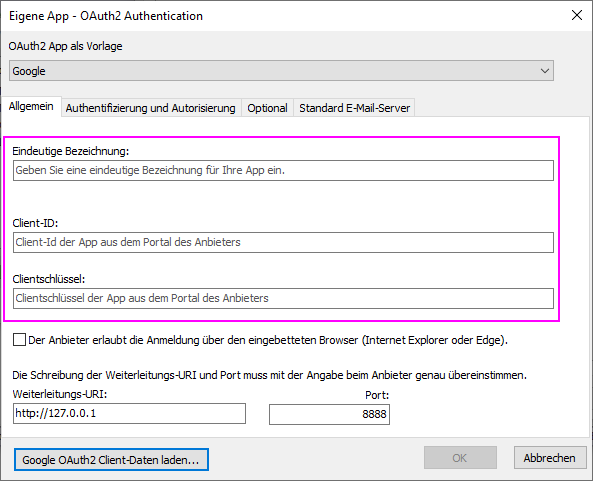Switch to the Allgemein tab
The width and height of the screenshot is (593, 481).
point(31,106)
